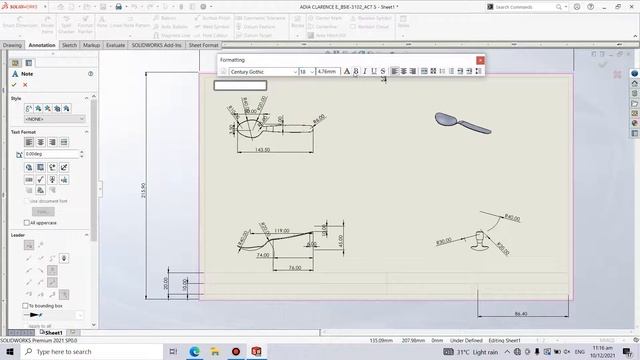Screen dimensions: 640x360
Task: Open SOLIDWORKS logo menu arrow
Action: pyautogui.click(x=45, y=7)
